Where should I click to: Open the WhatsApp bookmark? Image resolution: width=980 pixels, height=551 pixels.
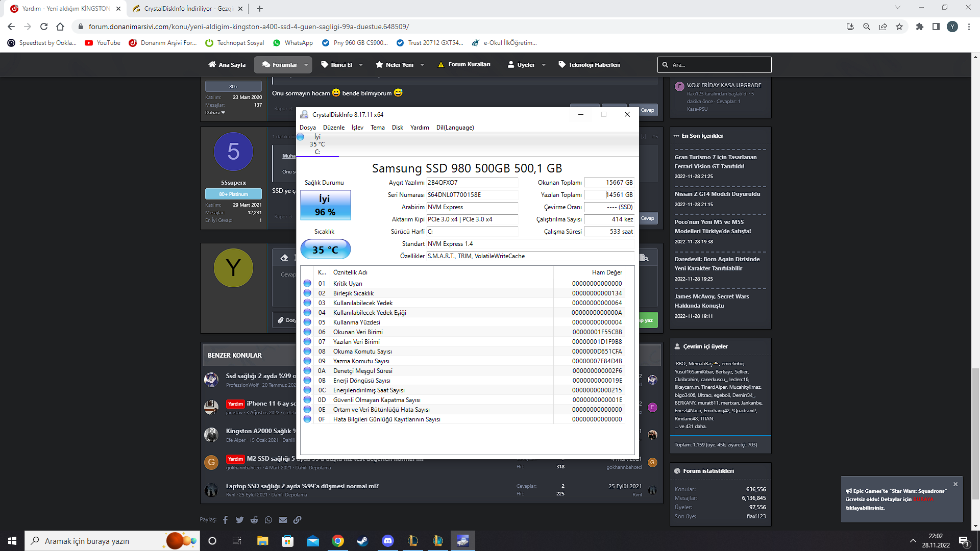(x=293, y=43)
